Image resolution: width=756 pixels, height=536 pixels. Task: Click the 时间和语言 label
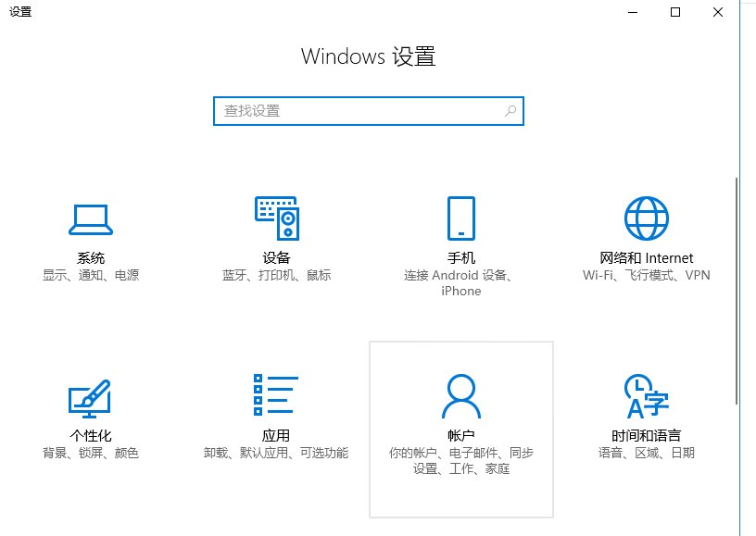click(646, 436)
